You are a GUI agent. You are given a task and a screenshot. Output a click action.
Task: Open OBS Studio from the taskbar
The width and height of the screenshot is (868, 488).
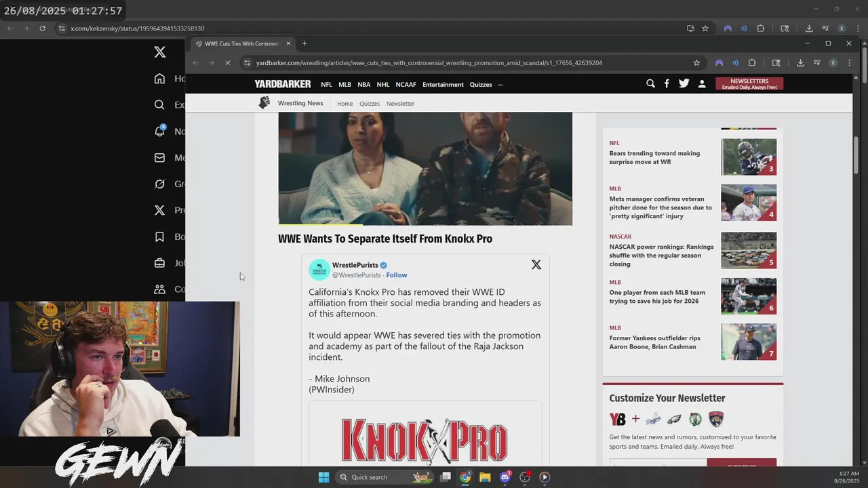tap(525, 477)
